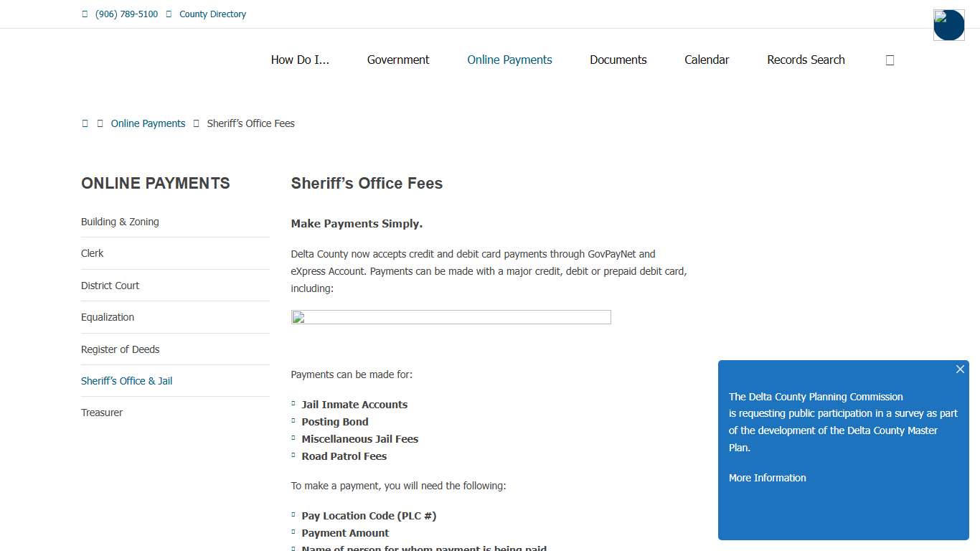980x551 pixels.
Task: Click the broken image placeholder for payment cards
Action: pyautogui.click(x=451, y=316)
